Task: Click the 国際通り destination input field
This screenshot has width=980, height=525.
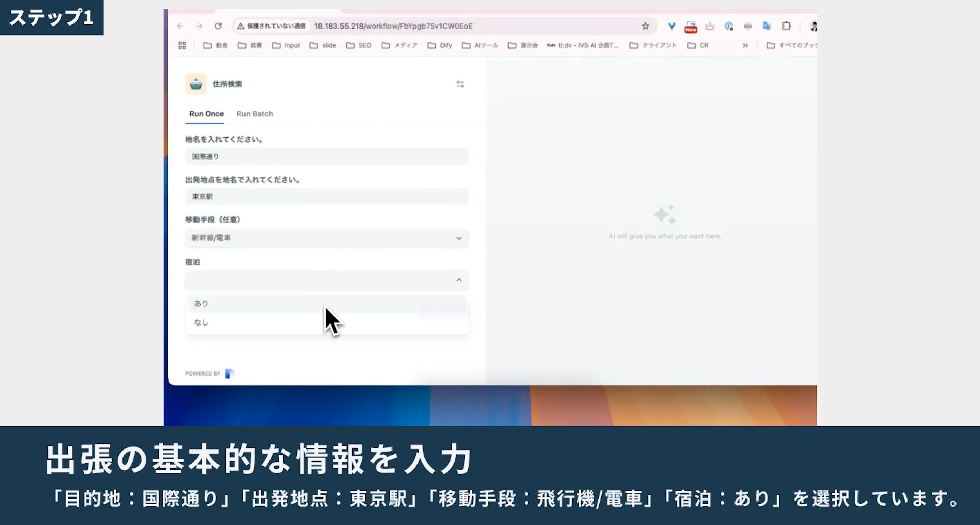Action: [x=327, y=156]
